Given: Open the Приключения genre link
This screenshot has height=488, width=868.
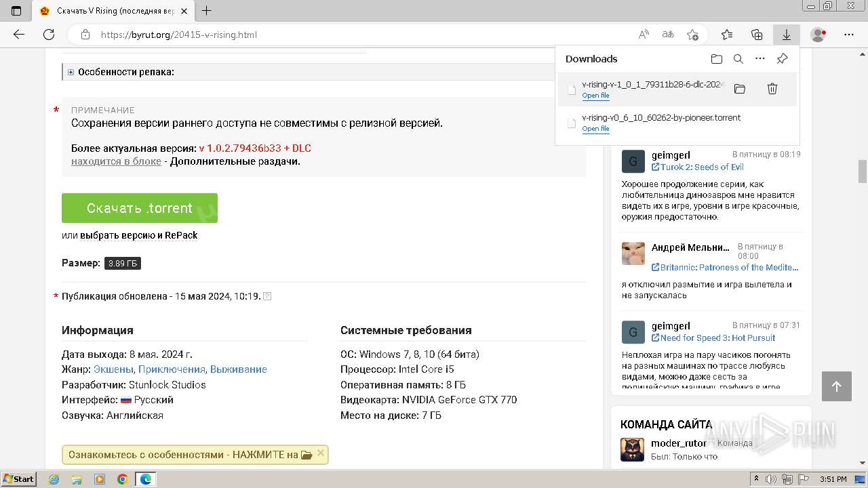Looking at the screenshot, I should (172, 369).
